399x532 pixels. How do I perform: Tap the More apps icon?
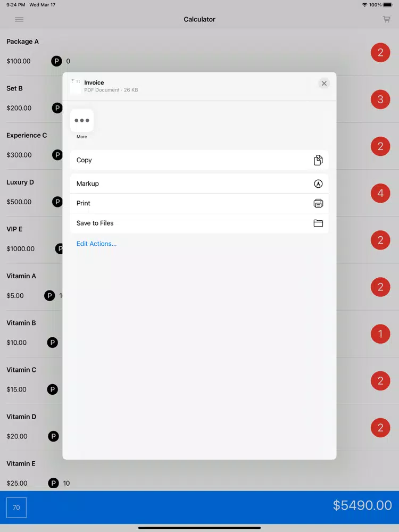point(82,120)
